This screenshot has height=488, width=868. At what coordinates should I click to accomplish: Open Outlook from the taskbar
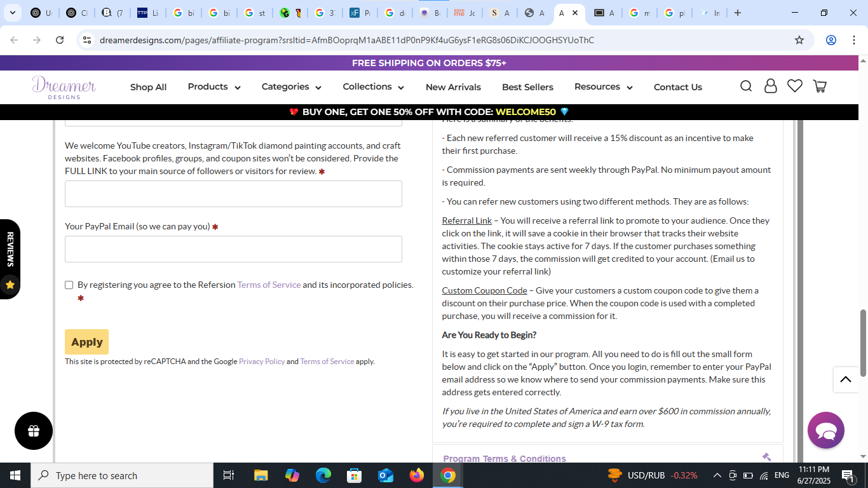tap(386, 475)
